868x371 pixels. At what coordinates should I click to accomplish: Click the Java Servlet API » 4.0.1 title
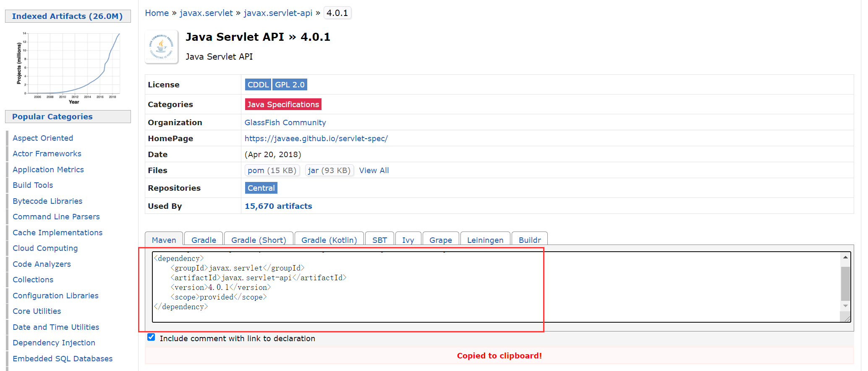point(258,37)
